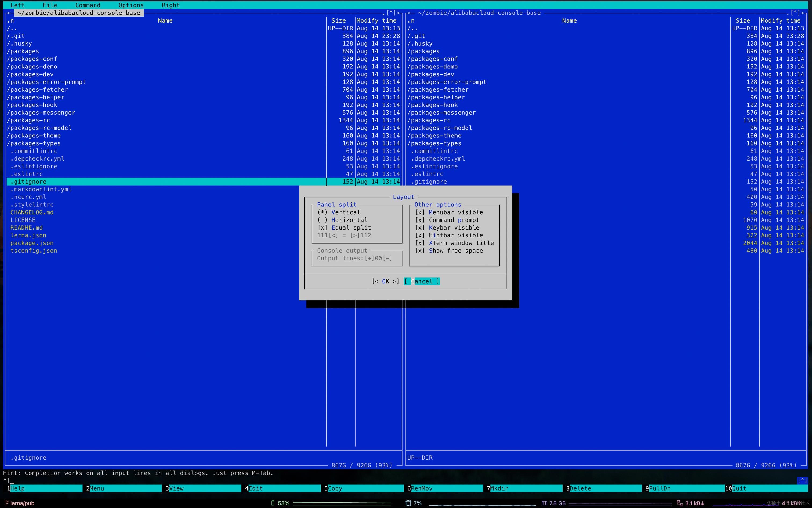Viewport: 812px width, 508px height.
Task: Uncheck Menubar visible option
Action: point(420,212)
